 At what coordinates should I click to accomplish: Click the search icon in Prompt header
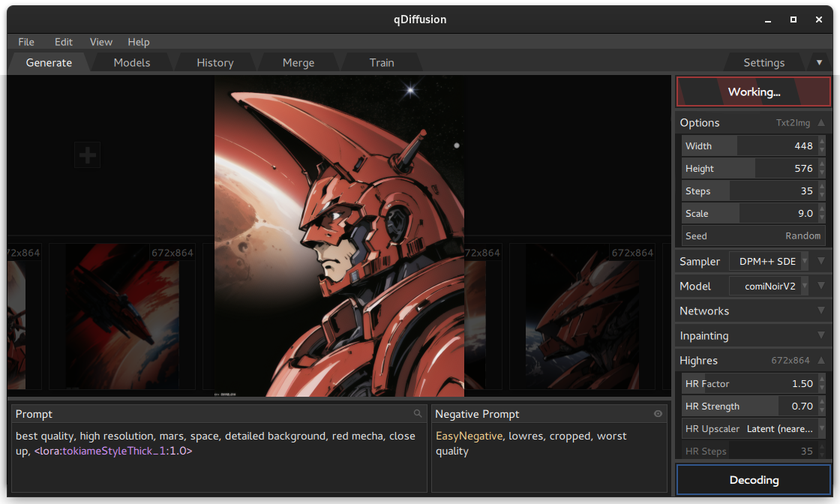[x=418, y=413]
